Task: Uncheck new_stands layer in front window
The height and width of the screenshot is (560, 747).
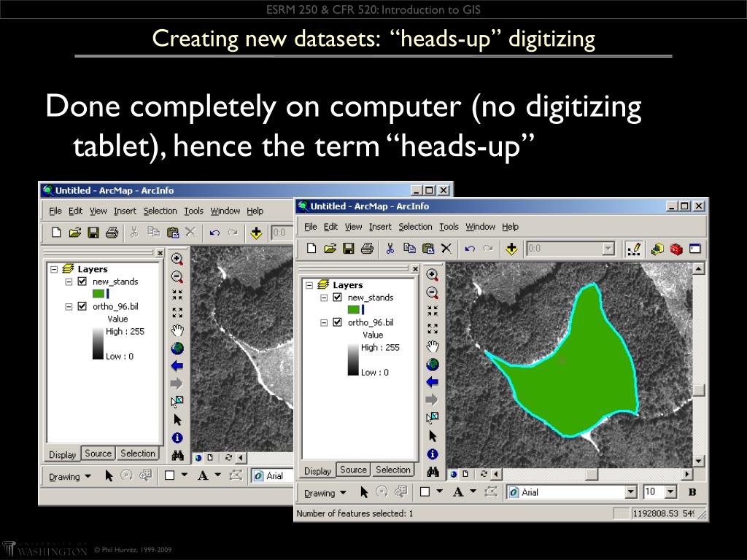Action: click(x=337, y=297)
